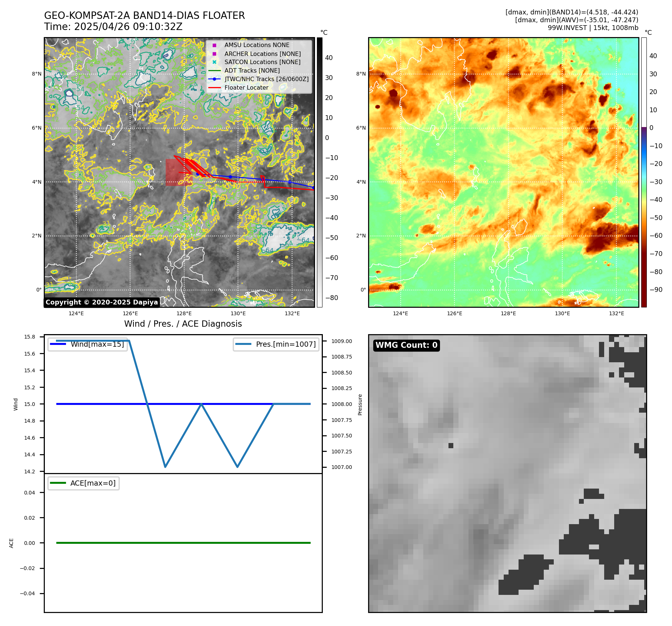Click 6°N tick beside the color map

click(x=361, y=128)
